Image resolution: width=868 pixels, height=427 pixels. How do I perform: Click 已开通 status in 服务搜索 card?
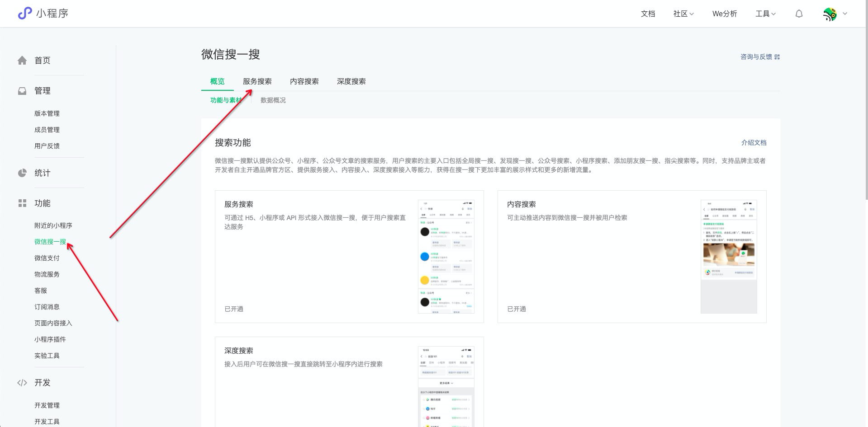(234, 309)
